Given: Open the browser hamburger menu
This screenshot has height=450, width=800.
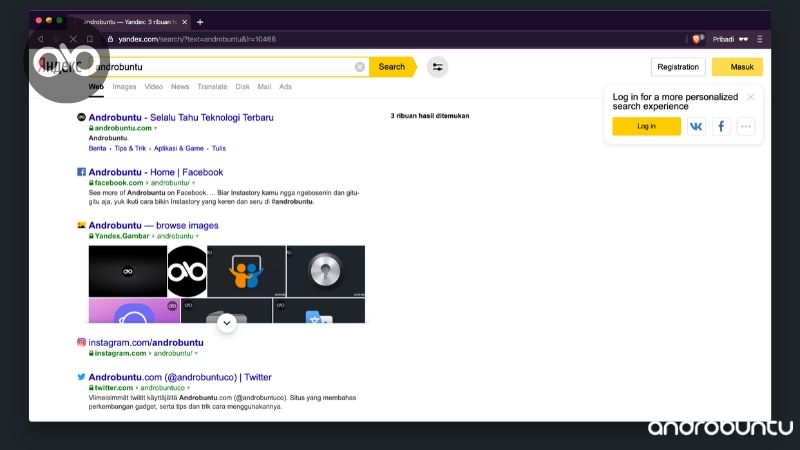Looking at the screenshot, I should pyautogui.click(x=760, y=39).
